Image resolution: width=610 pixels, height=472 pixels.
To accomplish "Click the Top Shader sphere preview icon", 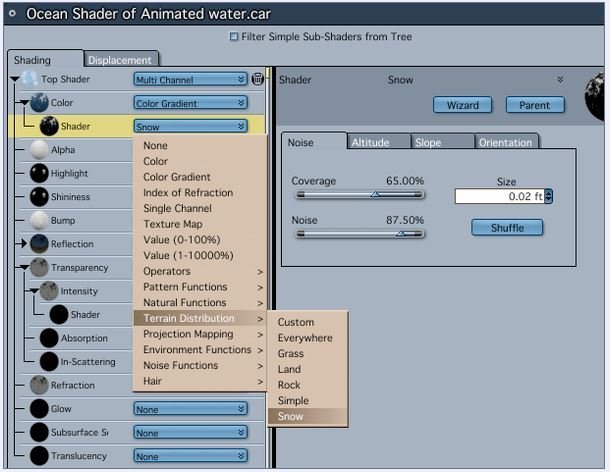I will pos(30,79).
